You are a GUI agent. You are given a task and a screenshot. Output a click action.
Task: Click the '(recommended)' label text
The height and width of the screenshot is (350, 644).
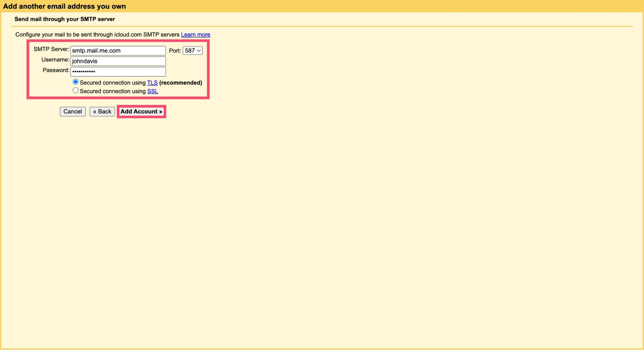pyautogui.click(x=180, y=83)
